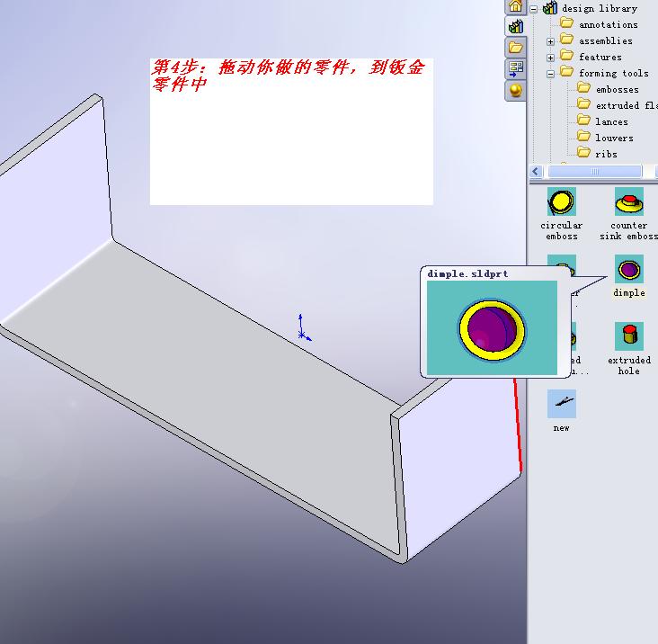Click the tree horizontal scrollbar thumb
The height and width of the screenshot is (644, 658).
pyautogui.click(x=595, y=171)
